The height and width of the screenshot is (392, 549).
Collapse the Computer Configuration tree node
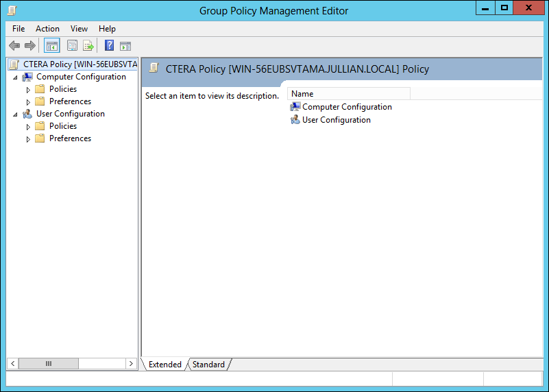point(15,77)
